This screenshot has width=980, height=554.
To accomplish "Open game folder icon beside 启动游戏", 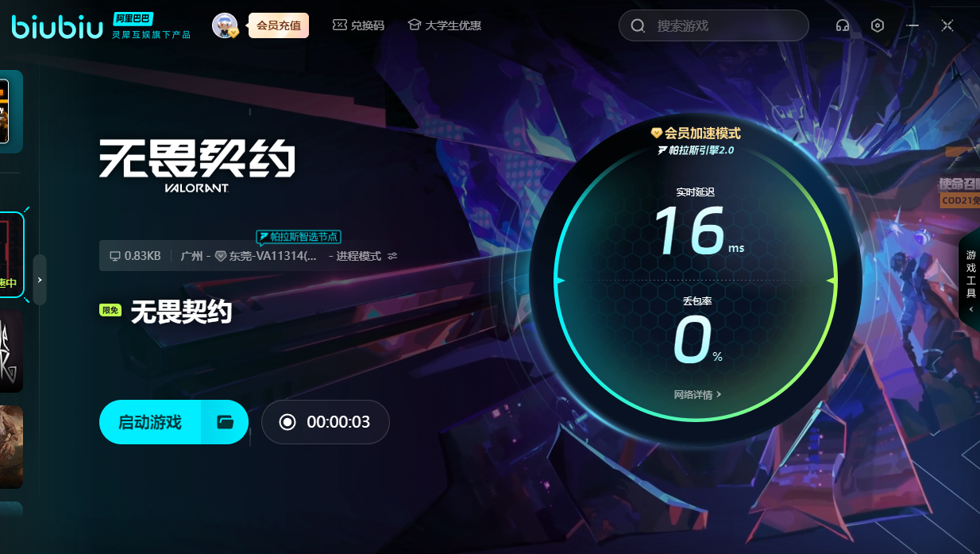I will 225,422.
